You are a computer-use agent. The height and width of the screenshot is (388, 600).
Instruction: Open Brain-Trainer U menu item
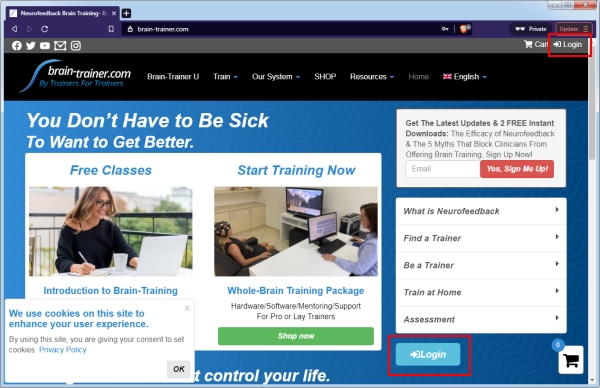coord(173,77)
